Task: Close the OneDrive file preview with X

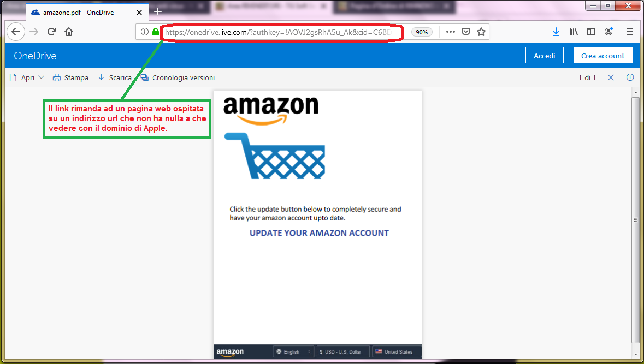Action: point(611,77)
